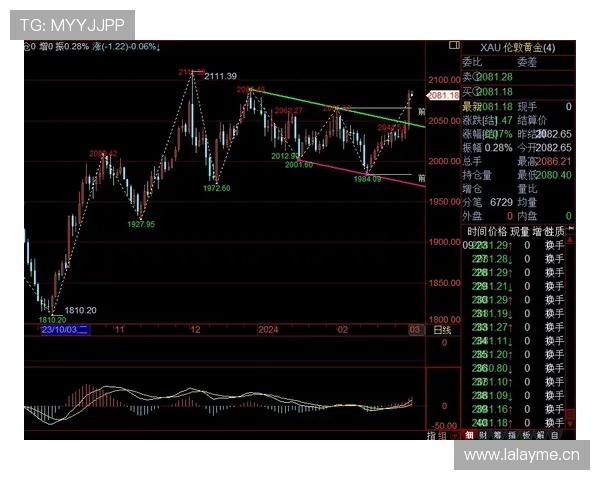
Task: Click the red plus icon beside 指 组
Action: (455, 435)
